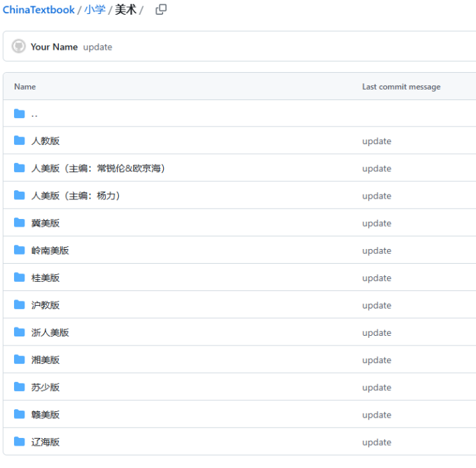This screenshot has width=476, height=468.
Task: Click folder icon next to 岭南美版
Action: tap(20, 250)
